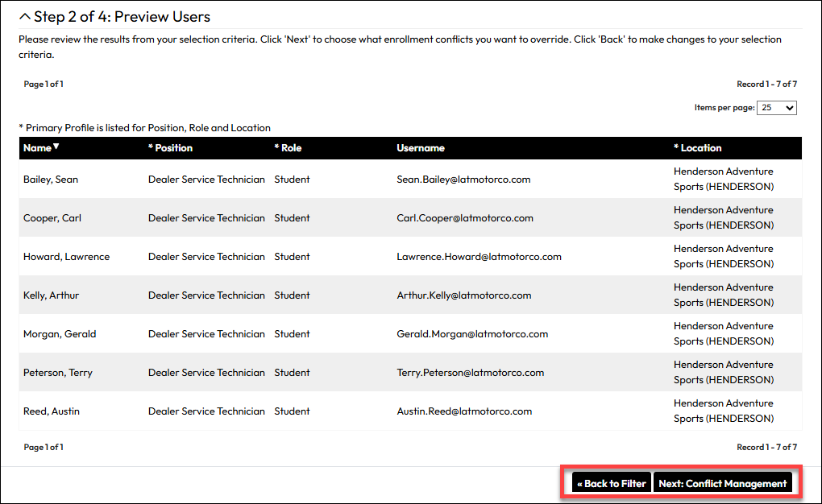This screenshot has width=822, height=504.
Task: Click Next: Conflict Management button
Action: click(x=722, y=484)
